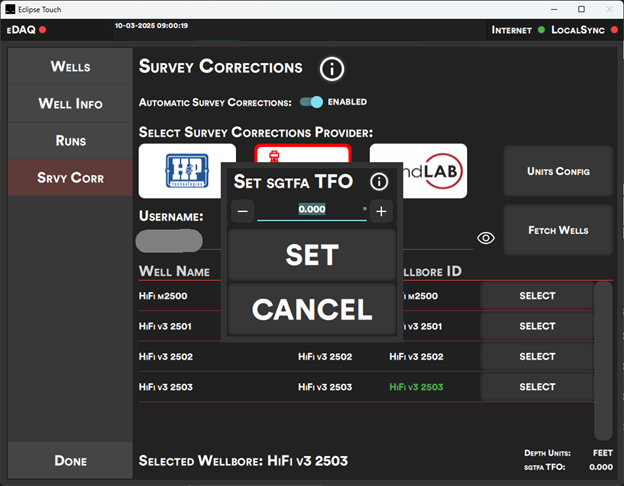Viewport: 624px width, 486px height.
Task: Open the Wells tab in sidebar
Action: (x=70, y=67)
